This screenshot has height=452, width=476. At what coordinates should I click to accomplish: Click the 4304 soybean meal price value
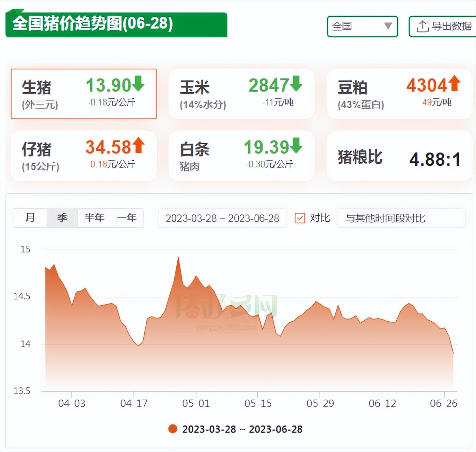click(x=427, y=85)
